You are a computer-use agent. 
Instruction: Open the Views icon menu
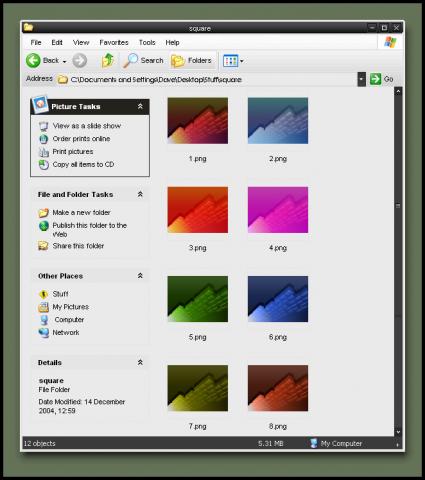(230, 61)
